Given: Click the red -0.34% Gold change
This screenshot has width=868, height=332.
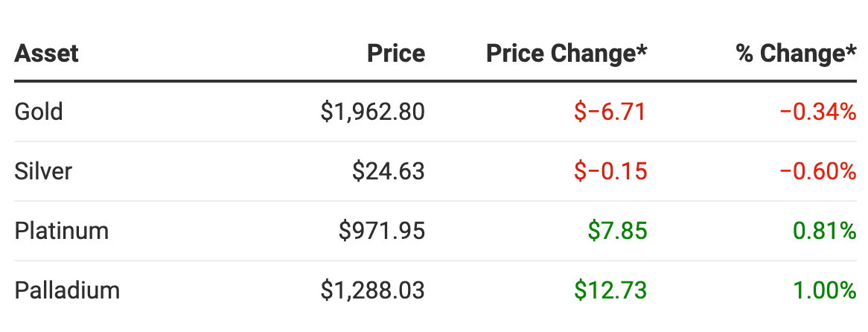Looking at the screenshot, I should coord(818,112).
